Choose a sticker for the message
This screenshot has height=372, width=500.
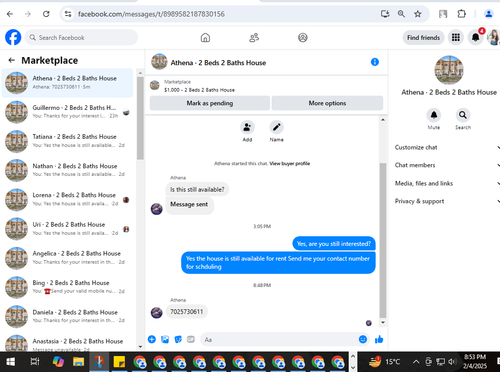point(178,340)
